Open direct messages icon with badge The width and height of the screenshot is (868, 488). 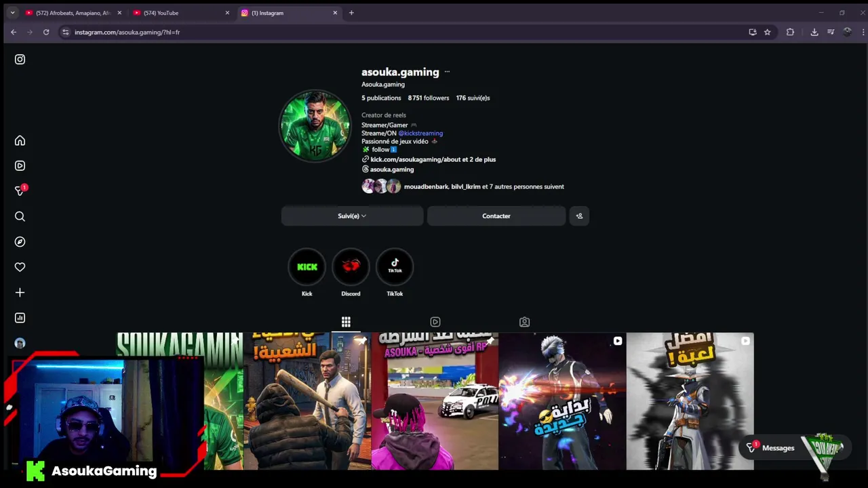20,190
